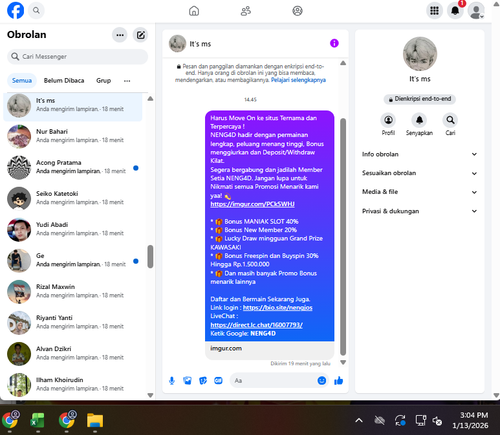Click chat list scroll down arrow
The height and width of the screenshot is (435, 500).
[x=150, y=395]
